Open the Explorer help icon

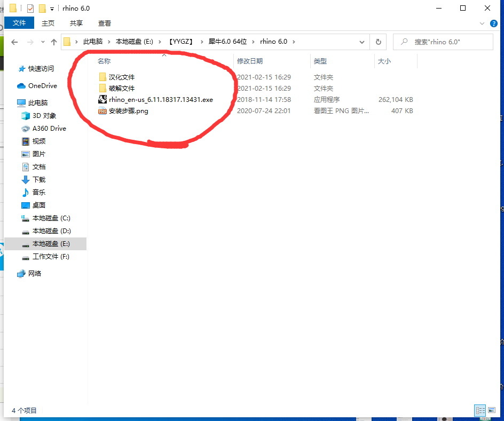tap(493, 23)
